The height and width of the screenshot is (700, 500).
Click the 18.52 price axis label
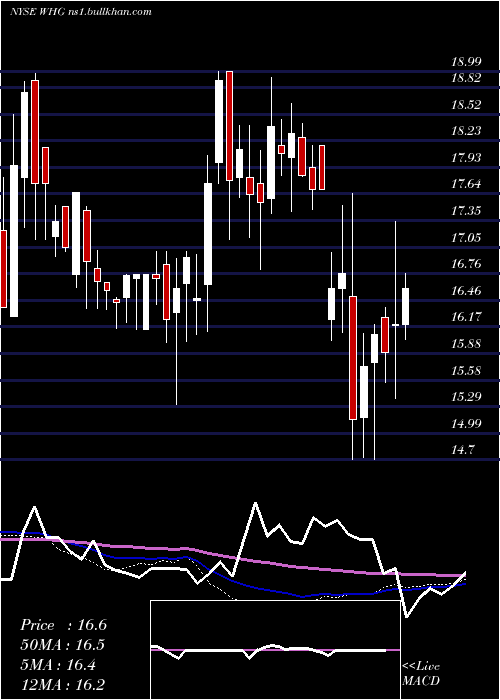tap(466, 105)
